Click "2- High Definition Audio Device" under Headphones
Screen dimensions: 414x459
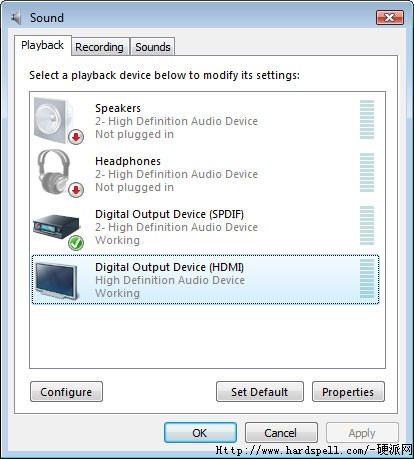[x=177, y=174]
